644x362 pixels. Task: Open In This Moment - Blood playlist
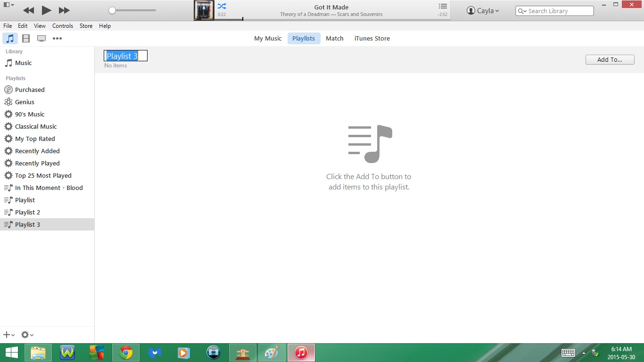click(47, 188)
